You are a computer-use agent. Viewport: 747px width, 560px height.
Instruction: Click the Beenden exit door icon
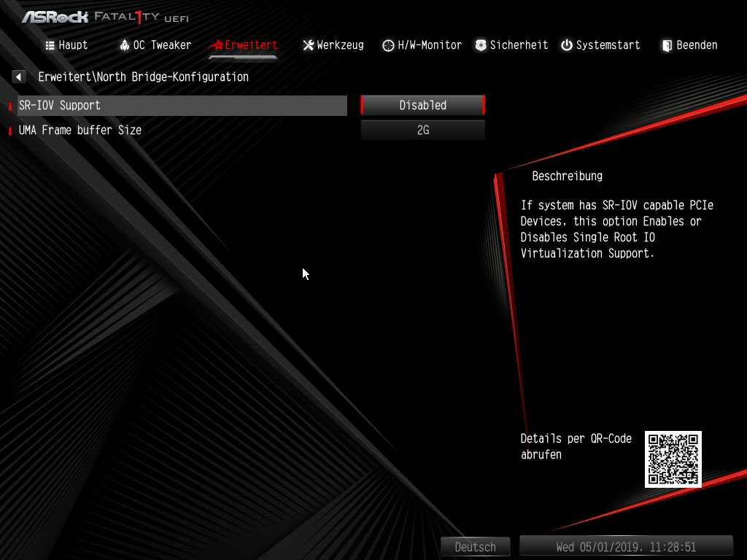click(x=667, y=45)
